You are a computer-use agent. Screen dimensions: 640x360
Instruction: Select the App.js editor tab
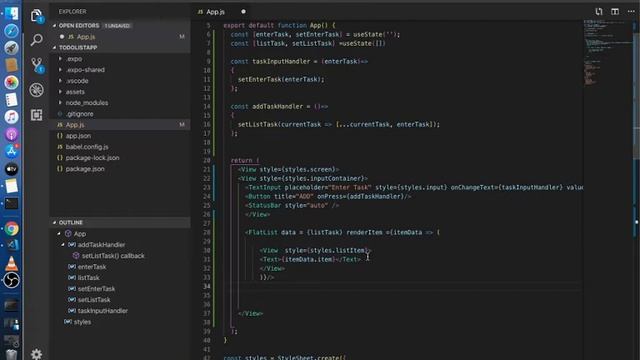215,12
